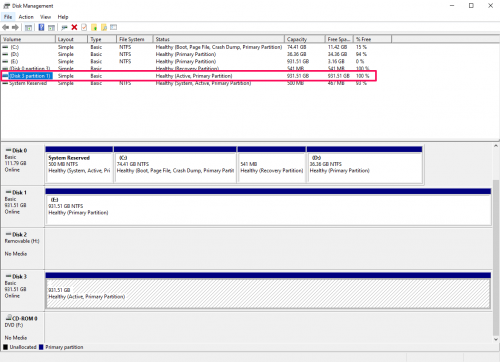Click the Properties checkmark page icon
500x362 pixels.
point(84,27)
